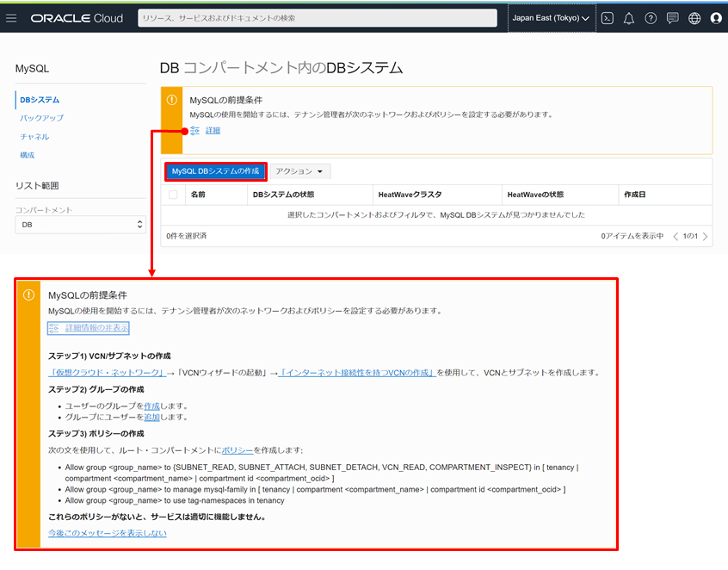Select 構成 in the MySQL sidebar
The height and width of the screenshot is (570, 728).
[x=28, y=155]
